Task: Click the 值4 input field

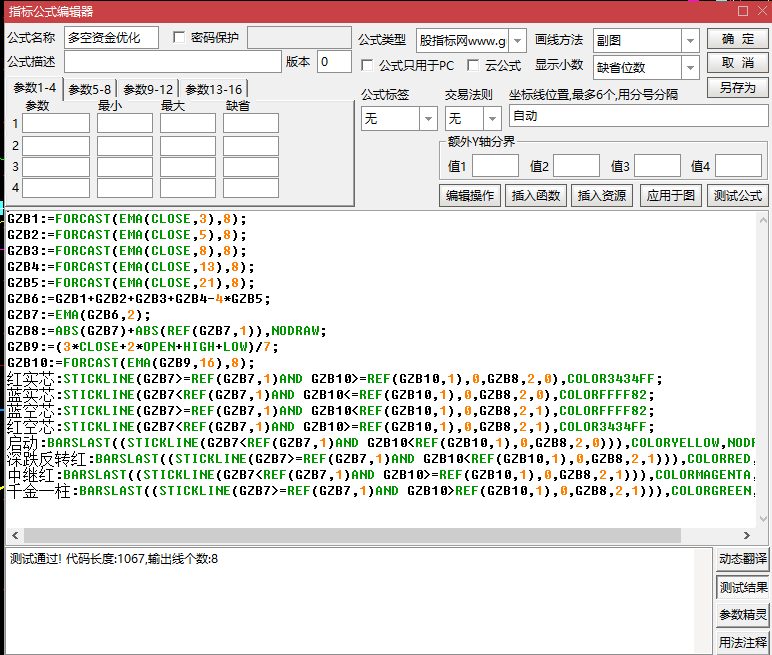Action: coord(738,165)
